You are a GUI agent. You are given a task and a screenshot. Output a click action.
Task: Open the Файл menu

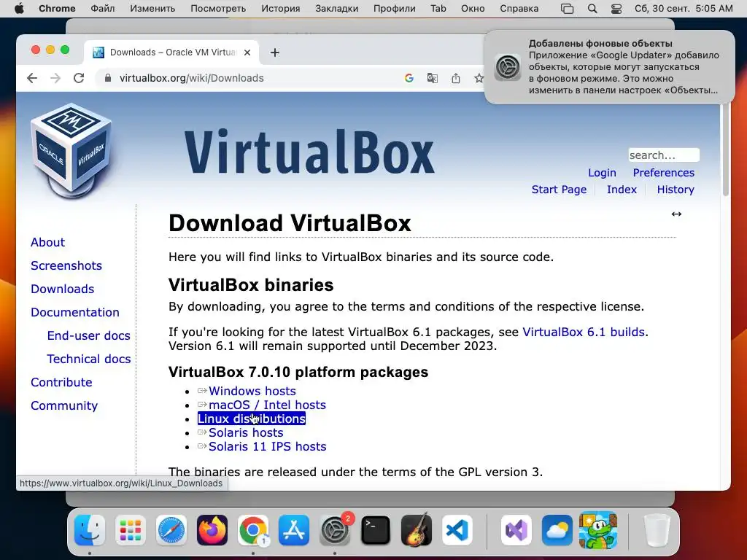pos(102,9)
